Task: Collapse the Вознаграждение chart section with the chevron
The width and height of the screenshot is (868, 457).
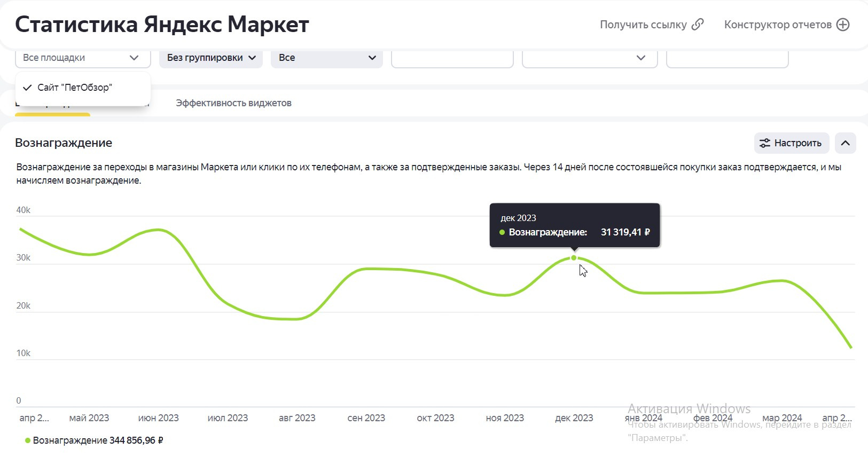Action: click(x=846, y=143)
